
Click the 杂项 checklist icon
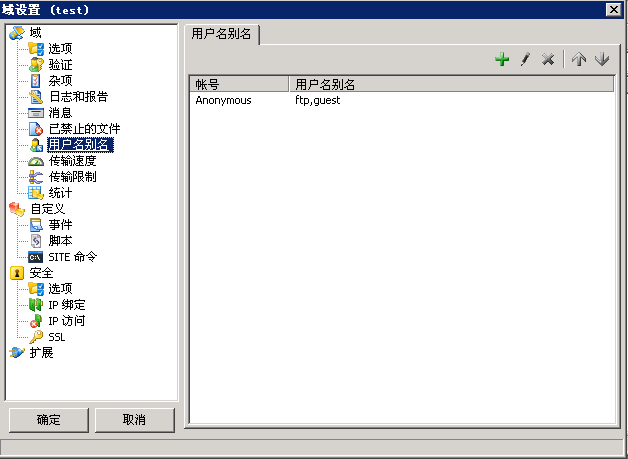[36, 81]
